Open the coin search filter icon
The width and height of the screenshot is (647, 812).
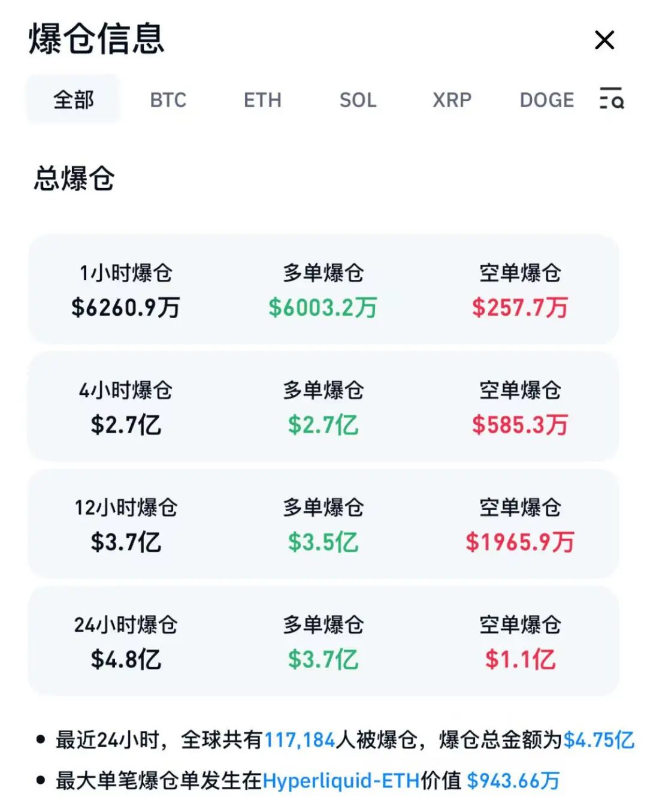pyautogui.click(x=611, y=99)
